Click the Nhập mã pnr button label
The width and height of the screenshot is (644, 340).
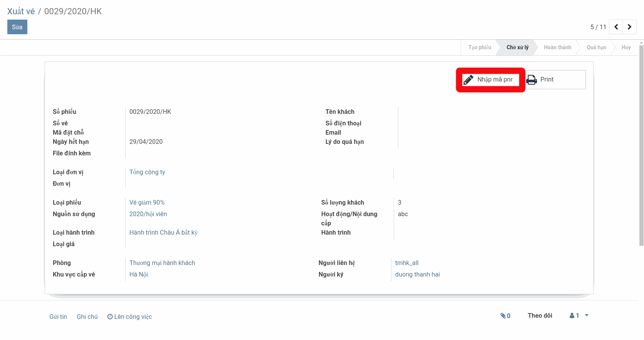point(495,79)
